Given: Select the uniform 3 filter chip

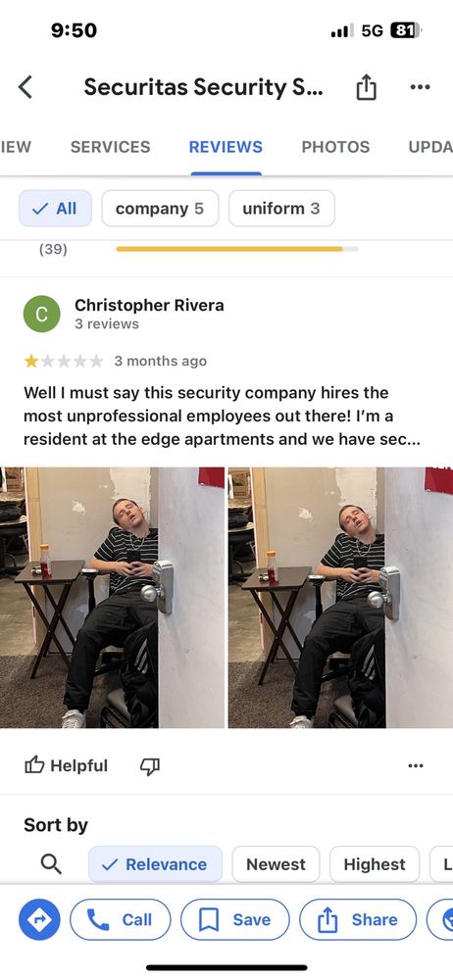Looking at the screenshot, I should [x=281, y=208].
